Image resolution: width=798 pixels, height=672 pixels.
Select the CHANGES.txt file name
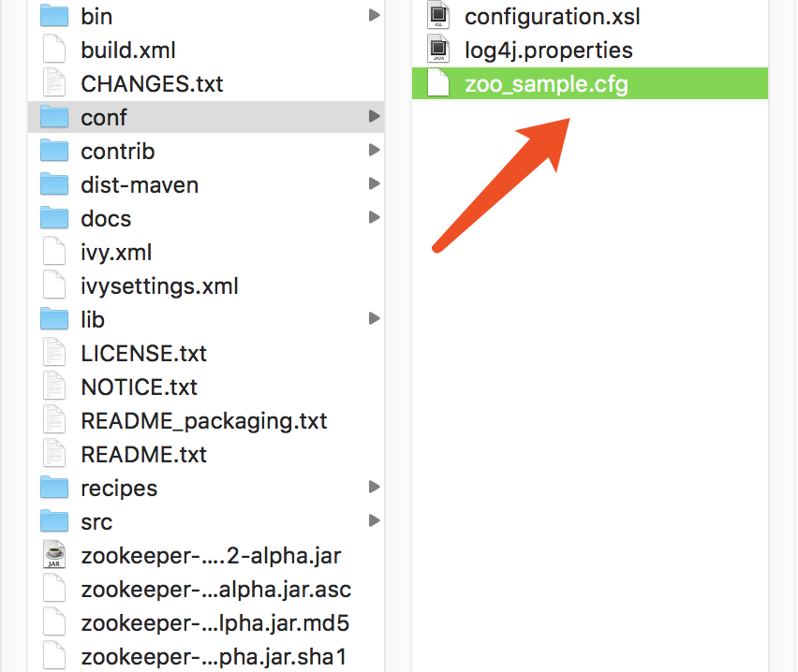tap(152, 83)
